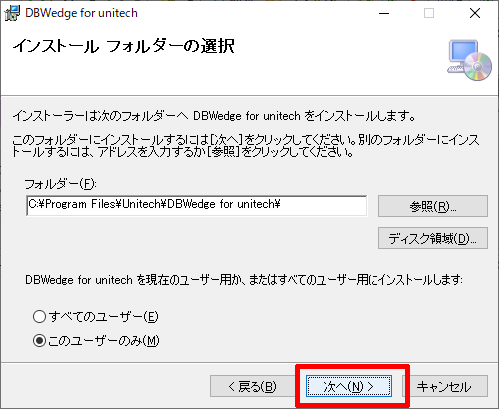Click the text about installing for current or all users
This screenshot has height=409, width=499.
244,279
